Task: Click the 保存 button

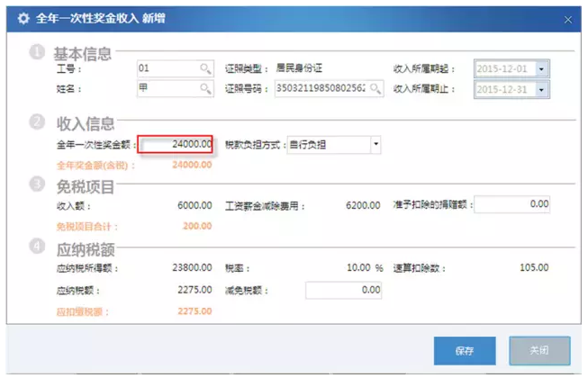Action: [x=465, y=351]
